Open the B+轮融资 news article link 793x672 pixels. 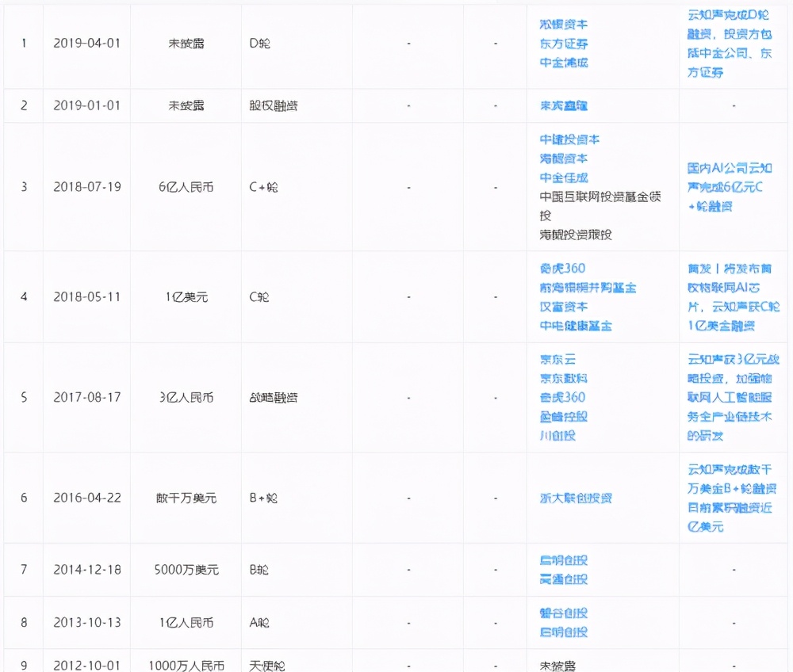(x=732, y=498)
